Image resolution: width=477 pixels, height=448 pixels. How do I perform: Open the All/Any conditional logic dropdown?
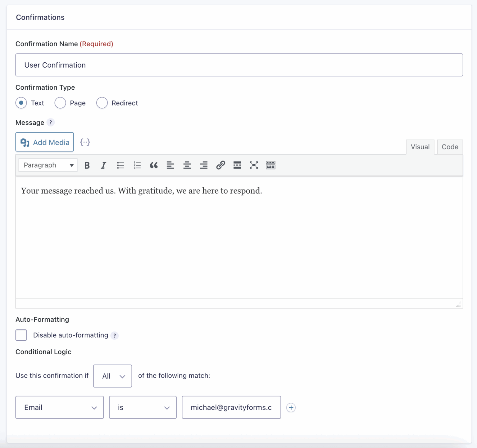112,376
